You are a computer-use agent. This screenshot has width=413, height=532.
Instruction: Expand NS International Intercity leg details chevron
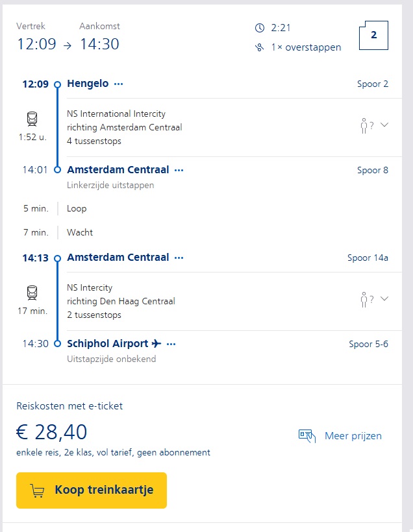click(384, 125)
